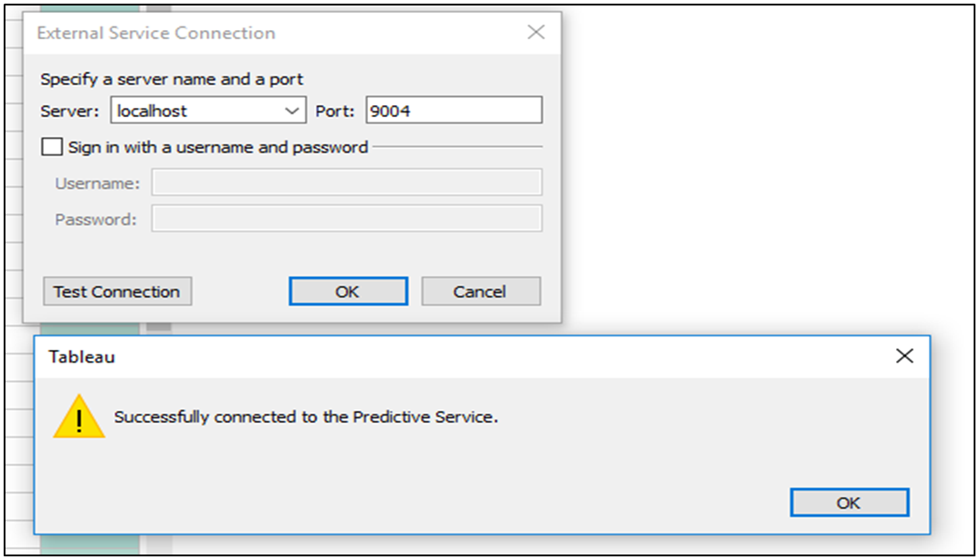The height and width of the screenshot is (560, 980).
Task: Close the External Service Connection dialog
Action: coord(536,32)
